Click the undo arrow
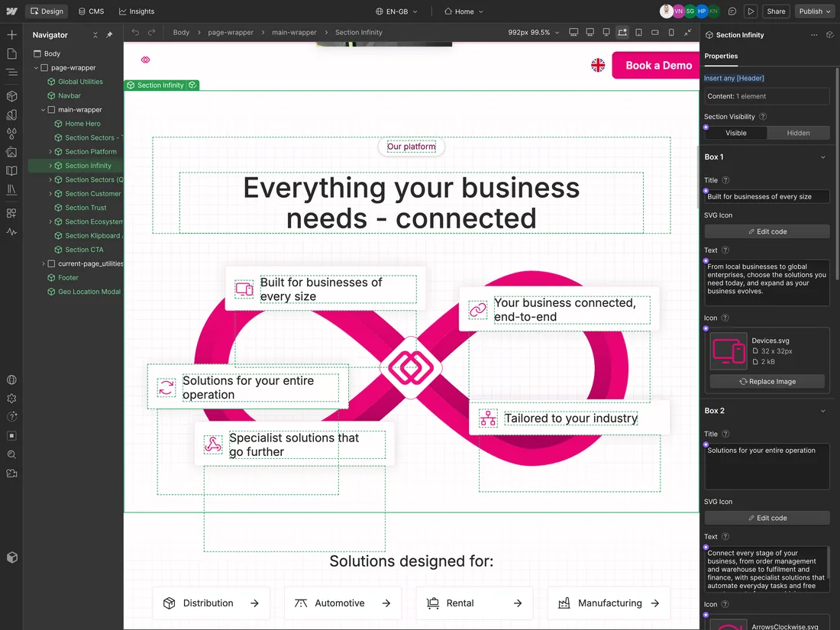 135,32
